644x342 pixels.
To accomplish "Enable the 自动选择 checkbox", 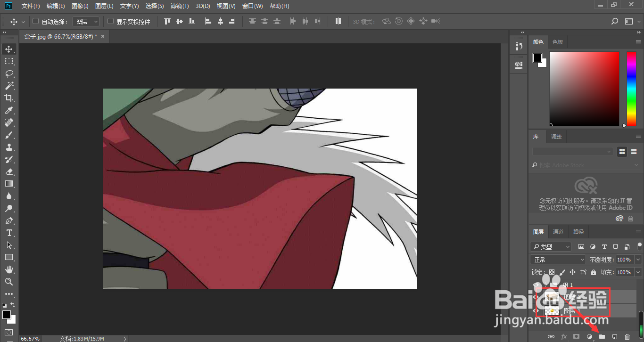I will click(x=36, y=21).
